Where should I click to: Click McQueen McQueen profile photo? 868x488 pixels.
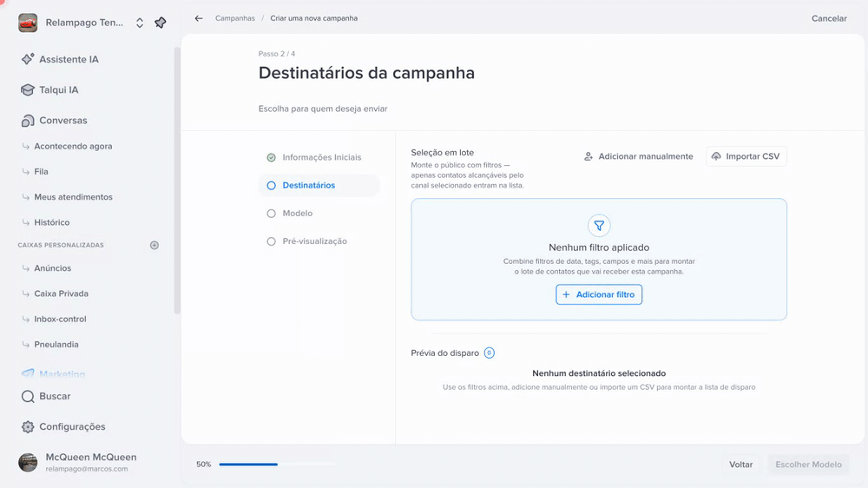click(x=28, y=462)
